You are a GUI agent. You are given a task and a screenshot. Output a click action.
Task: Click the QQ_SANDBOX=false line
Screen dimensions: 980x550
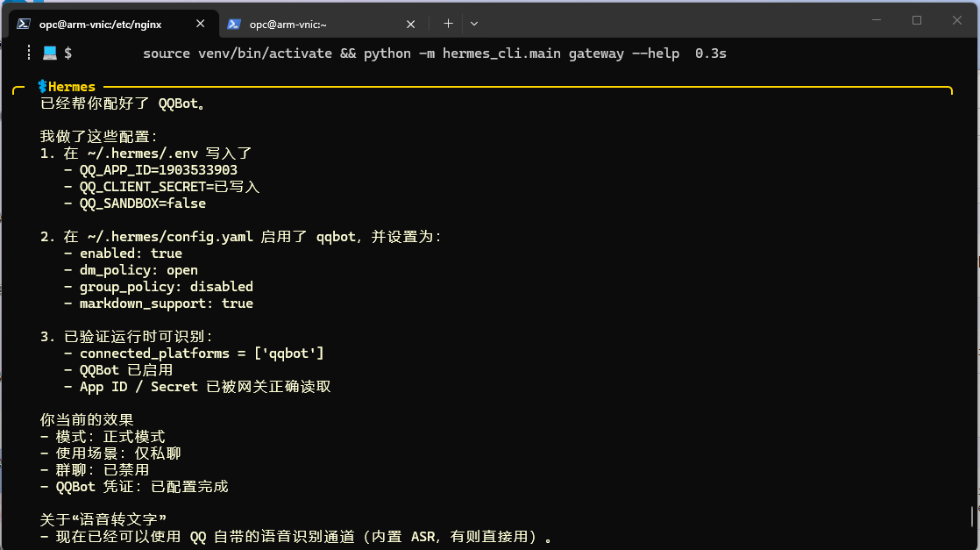(143, 203)
